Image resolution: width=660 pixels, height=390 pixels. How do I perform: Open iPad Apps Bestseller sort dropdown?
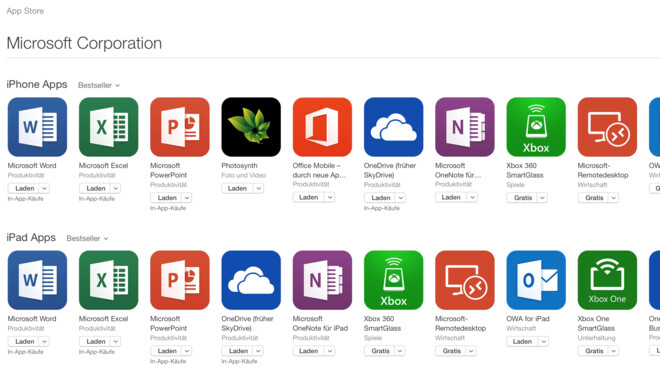[88, 239]
